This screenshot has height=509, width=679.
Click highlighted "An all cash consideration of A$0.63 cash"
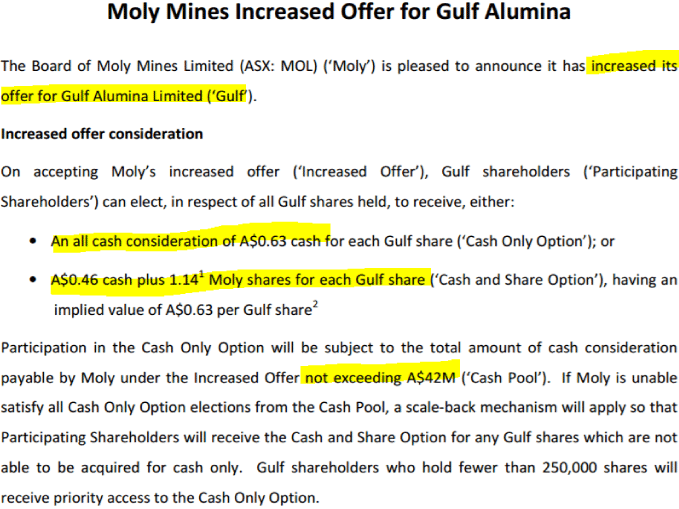(x=189, y=241)
